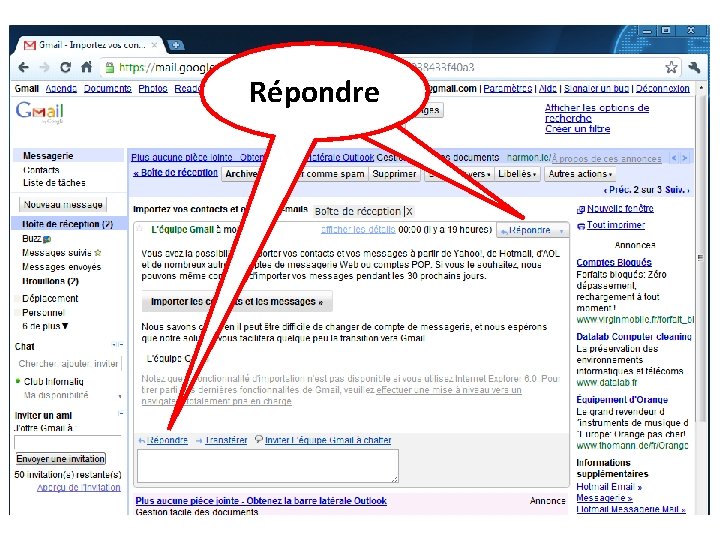Star the message from L'équipe Gmail
This screenshot has height=540, width=720.
pos(140,229)
